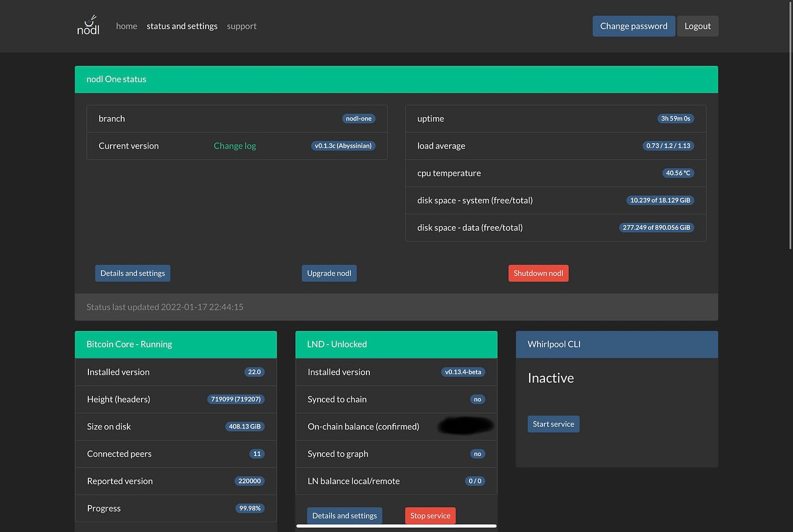This screenshot has width=793, height=532.
Task: Click the LND v0.13.4-beta version badge
Action: click(x=463, y=372)
